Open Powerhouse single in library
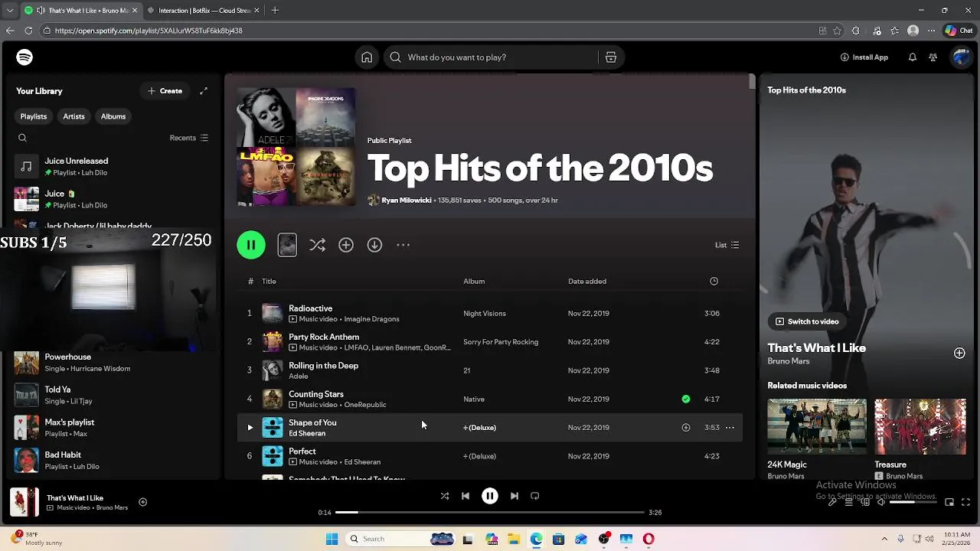The width and height of the screenshot is (980, 551). click(x=113, y=362)
